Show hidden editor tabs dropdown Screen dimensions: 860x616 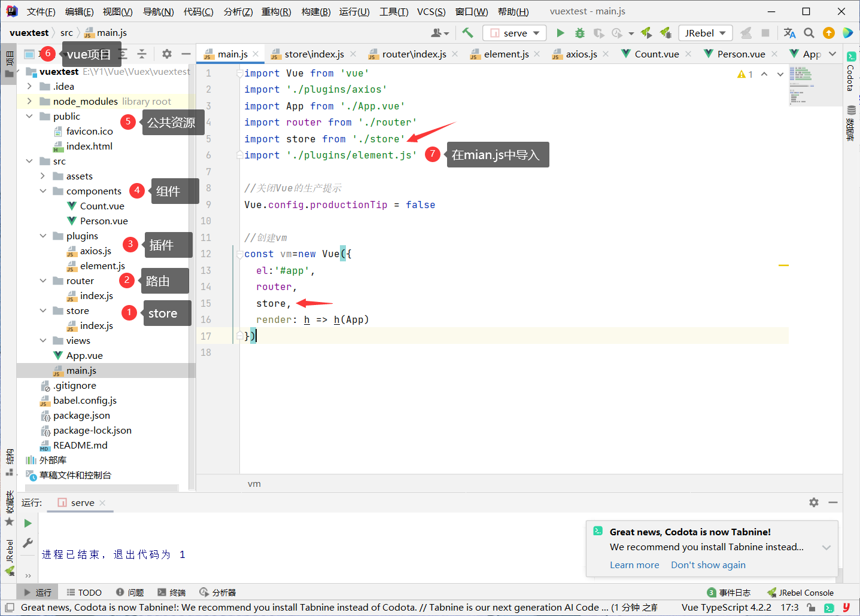tap(832, 54)
